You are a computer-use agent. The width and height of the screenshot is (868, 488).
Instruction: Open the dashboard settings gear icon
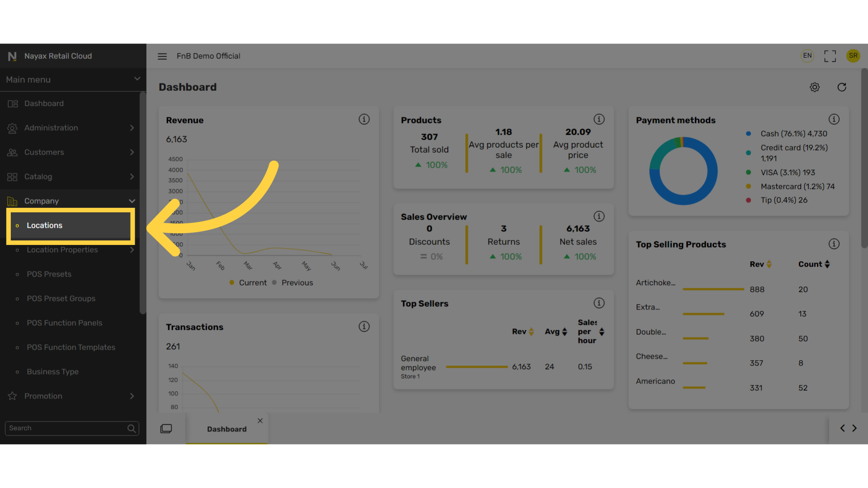(815, 87)
